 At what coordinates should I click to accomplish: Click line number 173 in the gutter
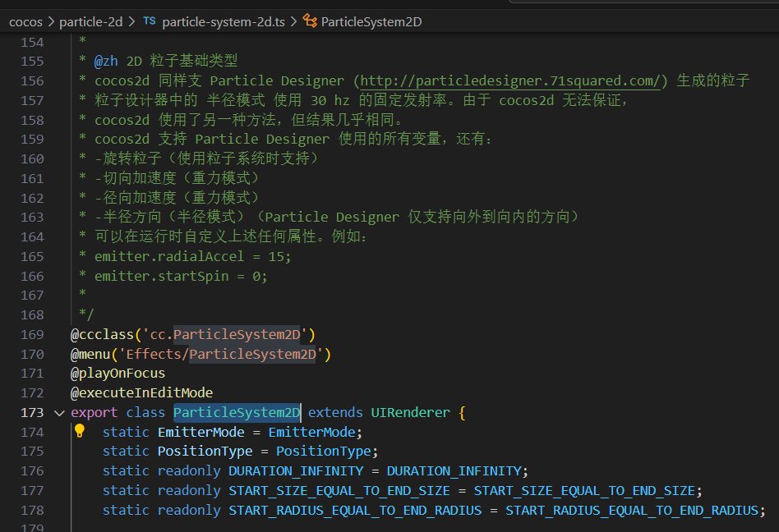[x=32, y=412]
